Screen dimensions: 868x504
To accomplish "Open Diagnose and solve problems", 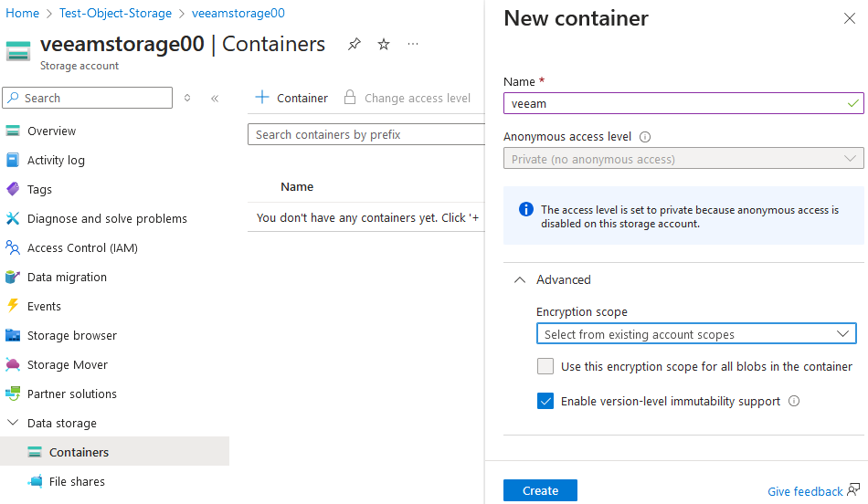I will [107, 218].
